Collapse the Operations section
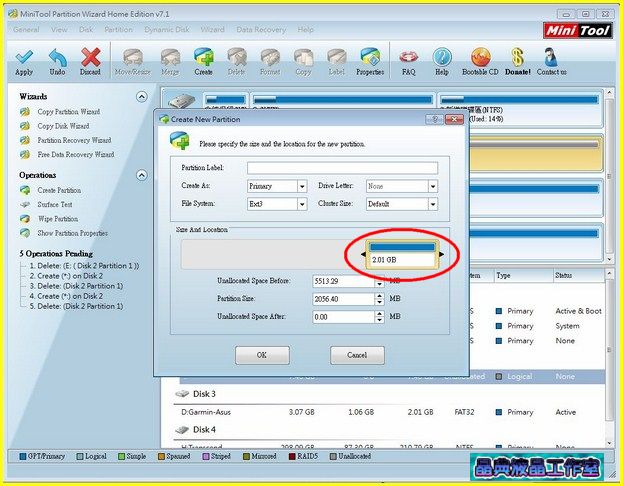 pyautogui.click(x=142, y=175)
